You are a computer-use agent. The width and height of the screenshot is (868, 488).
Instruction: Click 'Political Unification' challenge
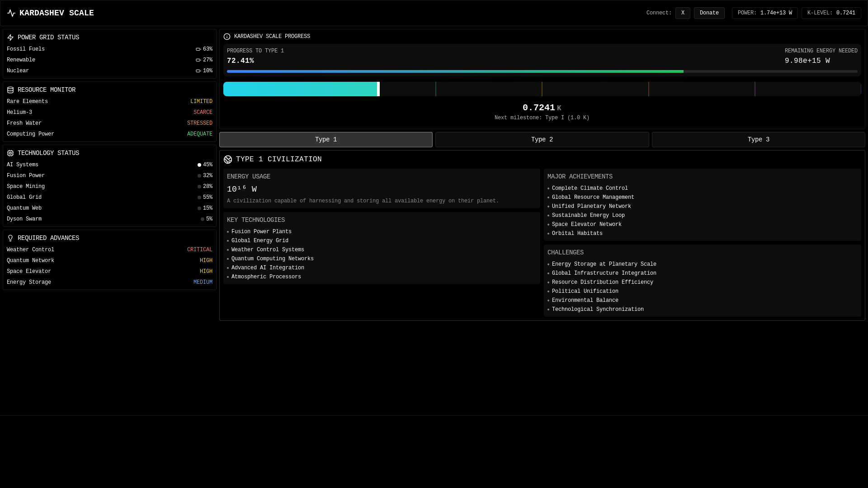(x=585, y=291)
